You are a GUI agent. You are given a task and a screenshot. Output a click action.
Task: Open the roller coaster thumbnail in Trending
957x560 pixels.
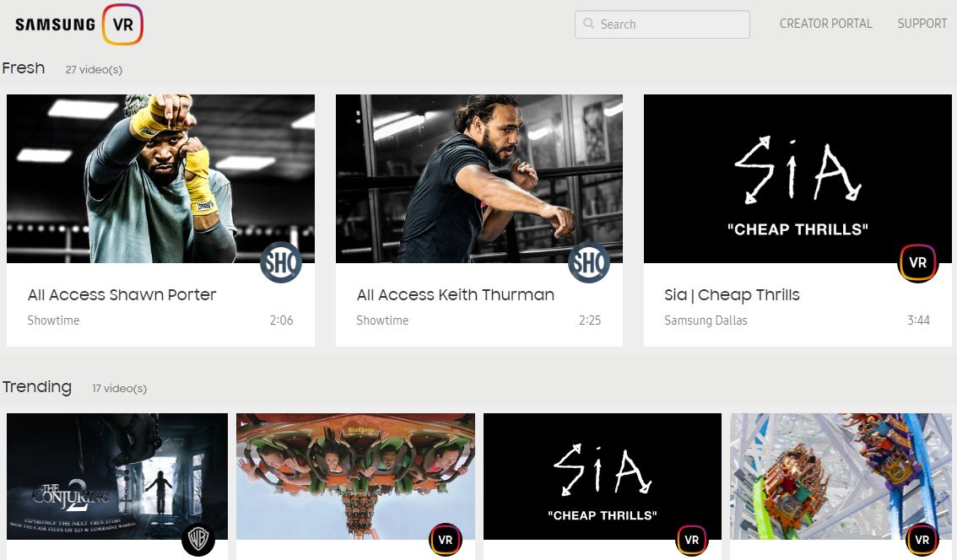(x=841, y=477)
